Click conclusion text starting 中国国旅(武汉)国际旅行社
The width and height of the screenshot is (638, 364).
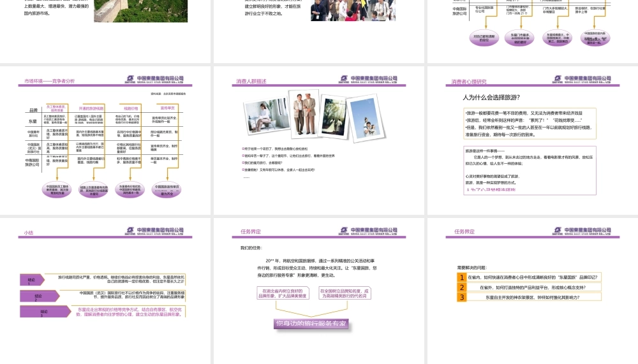(x=132, y=295)
